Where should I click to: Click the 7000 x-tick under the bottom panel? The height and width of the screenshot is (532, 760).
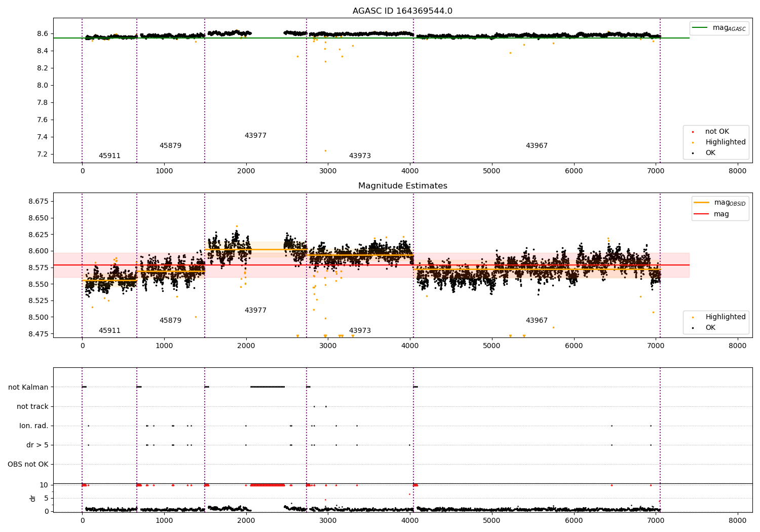click(x=656, y=520)
